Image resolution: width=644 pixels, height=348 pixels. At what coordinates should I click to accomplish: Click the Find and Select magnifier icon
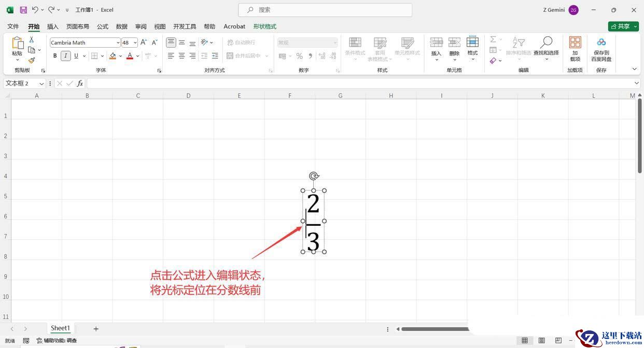pyautogui.click(x=546, y=42)
